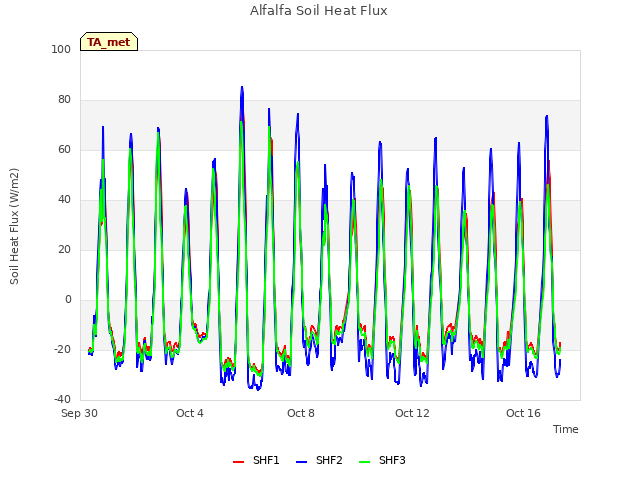The width and height of the screenshot is (640, 480).
Task: Click the 60 y-axis tick label
Action: pos(64,149)
